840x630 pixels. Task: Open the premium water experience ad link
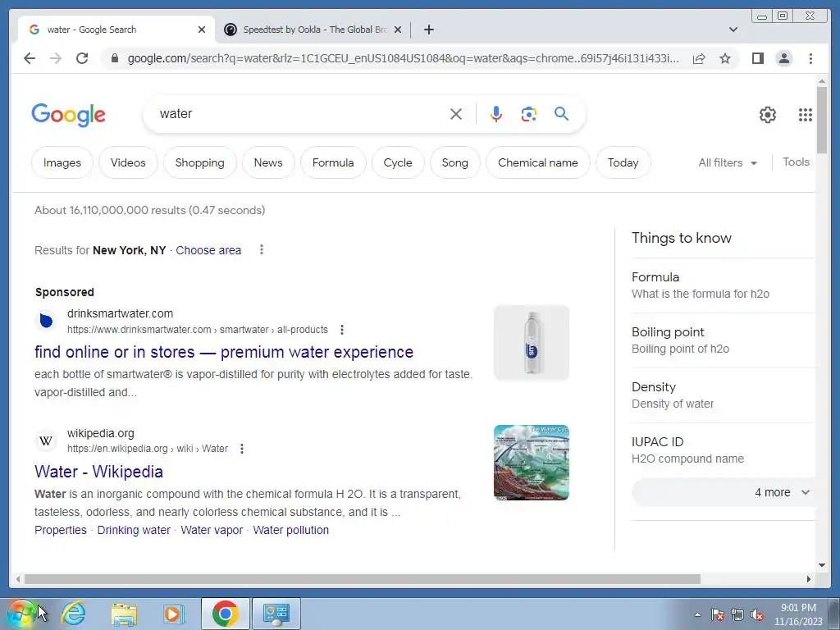click(224, 352)
